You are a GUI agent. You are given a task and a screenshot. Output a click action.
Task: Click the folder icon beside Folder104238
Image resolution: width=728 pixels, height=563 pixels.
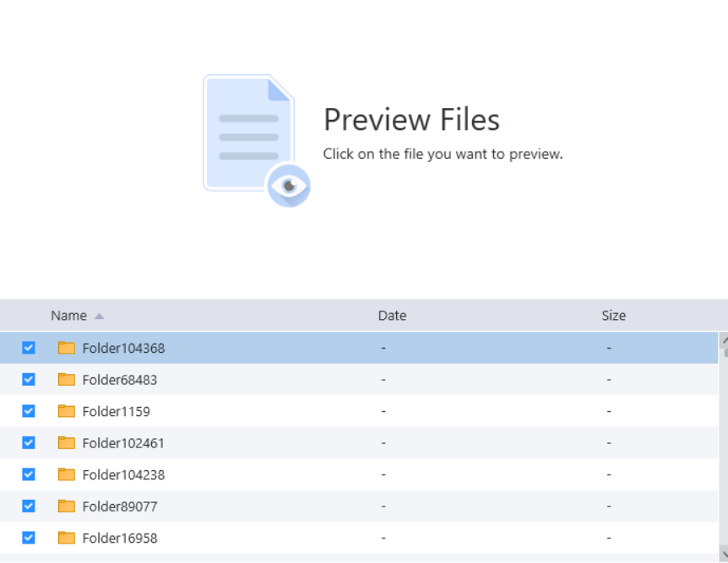[66, 474]
